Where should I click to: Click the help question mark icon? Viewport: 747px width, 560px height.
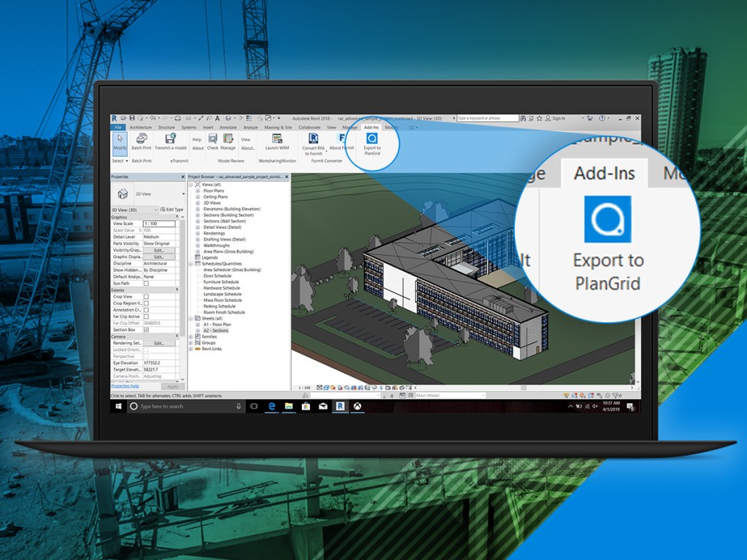click(x=602, y=118)
